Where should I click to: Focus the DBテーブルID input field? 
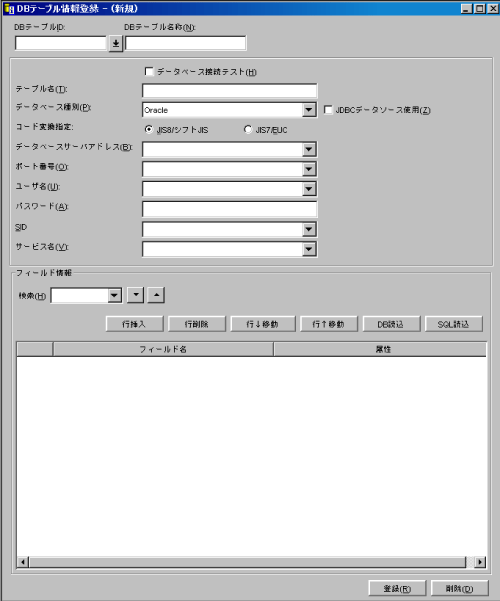[x=61, y=43]
